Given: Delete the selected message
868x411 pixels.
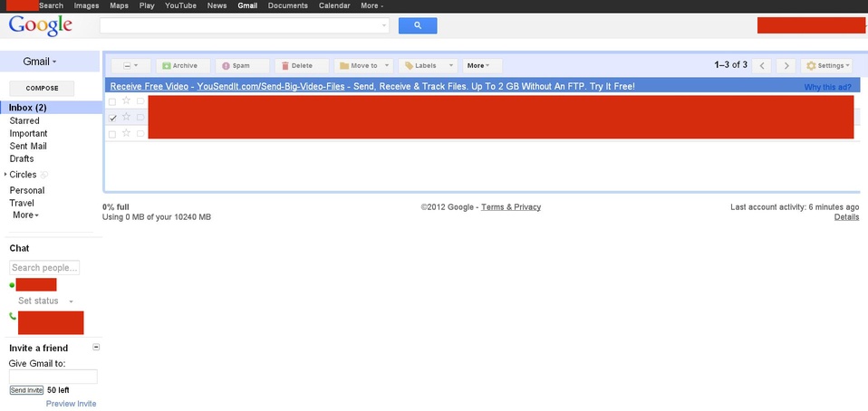Looking at the screenshot, I should [302, 66].
